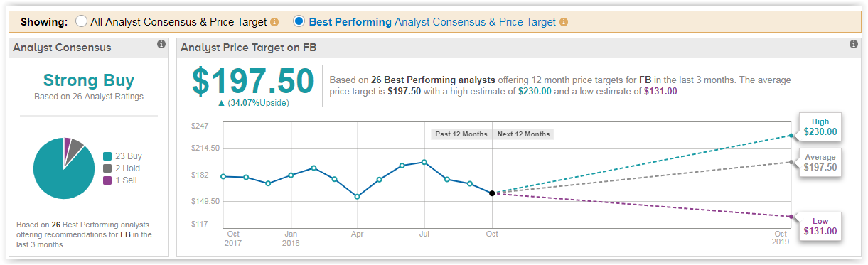Screen dimensions: 868x265
Task: Select Best Performing Analyst Consensus radio button
Action: [x=299, y=21]
